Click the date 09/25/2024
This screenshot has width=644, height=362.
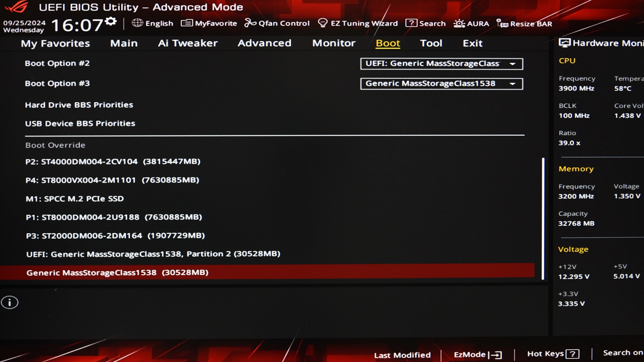pos(24,23)
